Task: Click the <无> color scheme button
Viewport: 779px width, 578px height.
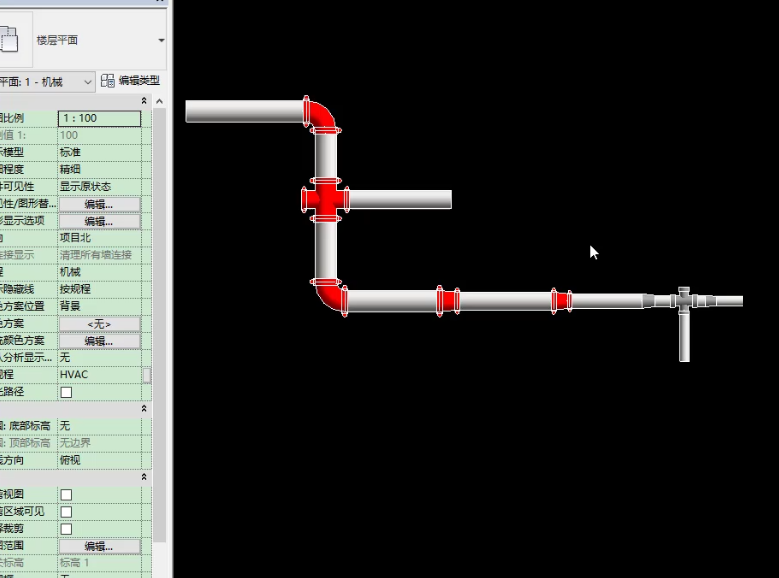Action: (x=99, y=324)
